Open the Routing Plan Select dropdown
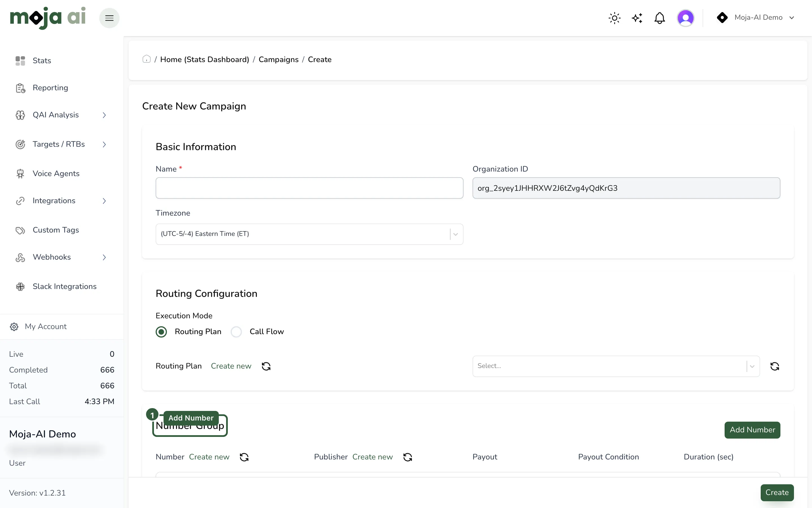This screenshot has height=508, width=812. (616, 366)
